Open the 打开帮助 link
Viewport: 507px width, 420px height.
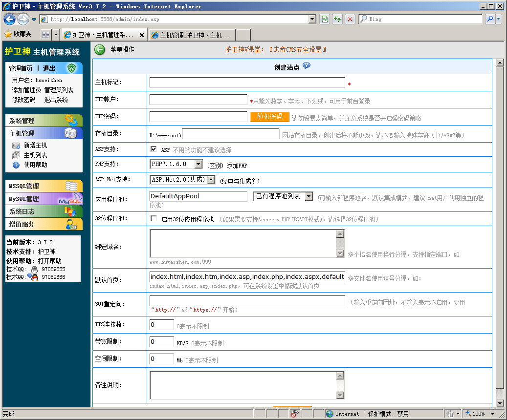(50, 261)
